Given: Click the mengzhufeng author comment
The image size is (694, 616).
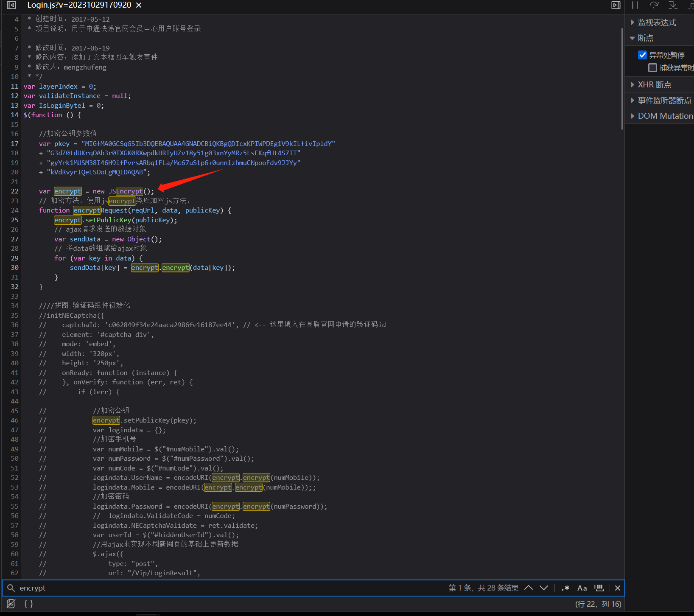Looking at the screenshot, I should [x=85, y=67].
